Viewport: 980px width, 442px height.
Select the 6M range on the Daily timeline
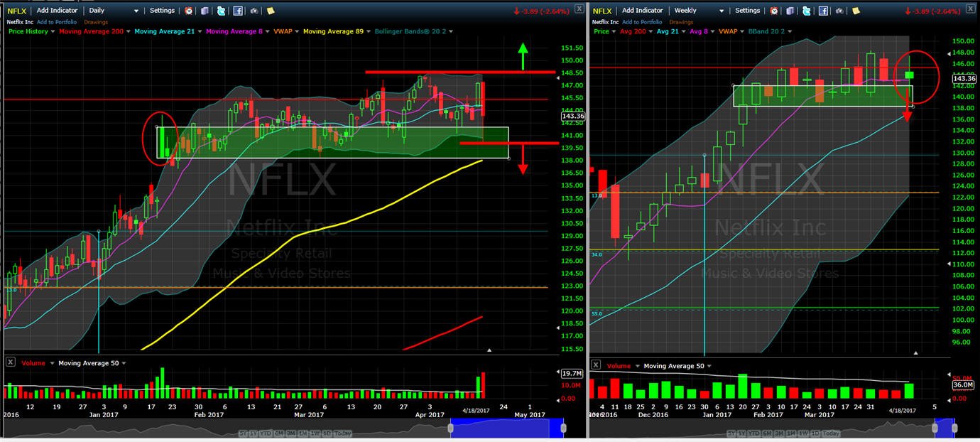point(279,433)
